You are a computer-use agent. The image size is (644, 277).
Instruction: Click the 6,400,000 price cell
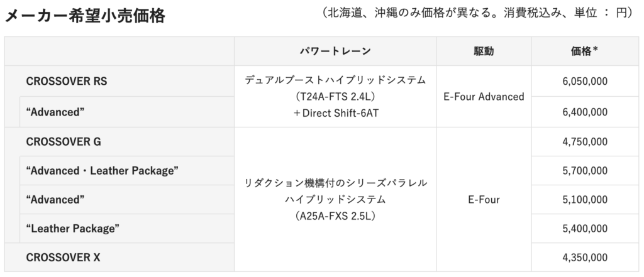coord(586,112)
